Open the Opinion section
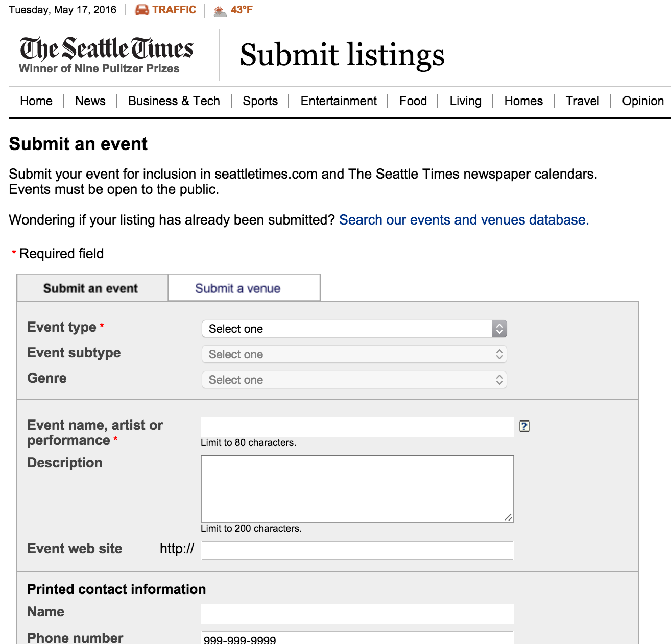 pyautogui.click(x=642, y=101)
